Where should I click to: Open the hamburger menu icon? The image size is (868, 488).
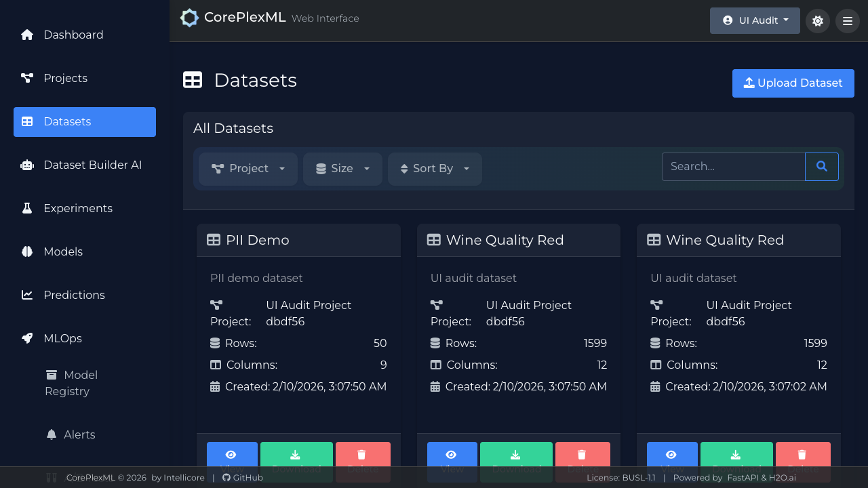click(847, 21)
